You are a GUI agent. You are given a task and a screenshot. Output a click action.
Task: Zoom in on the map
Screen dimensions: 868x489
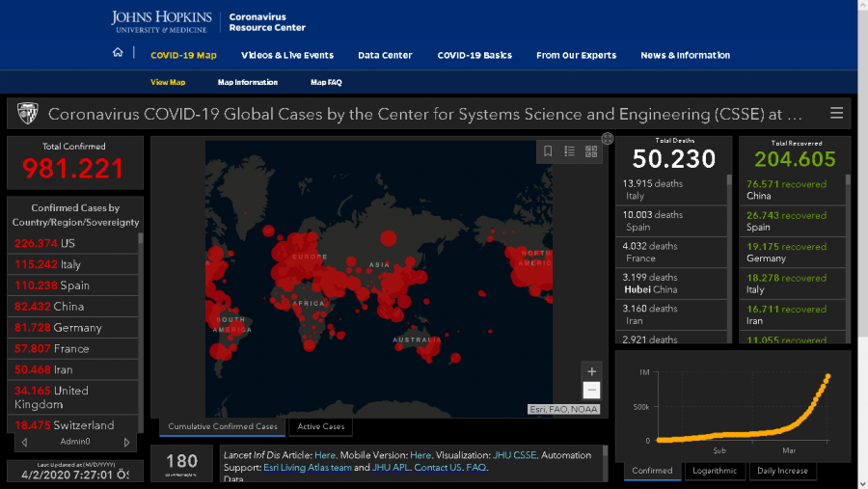[x=591, y=371]
